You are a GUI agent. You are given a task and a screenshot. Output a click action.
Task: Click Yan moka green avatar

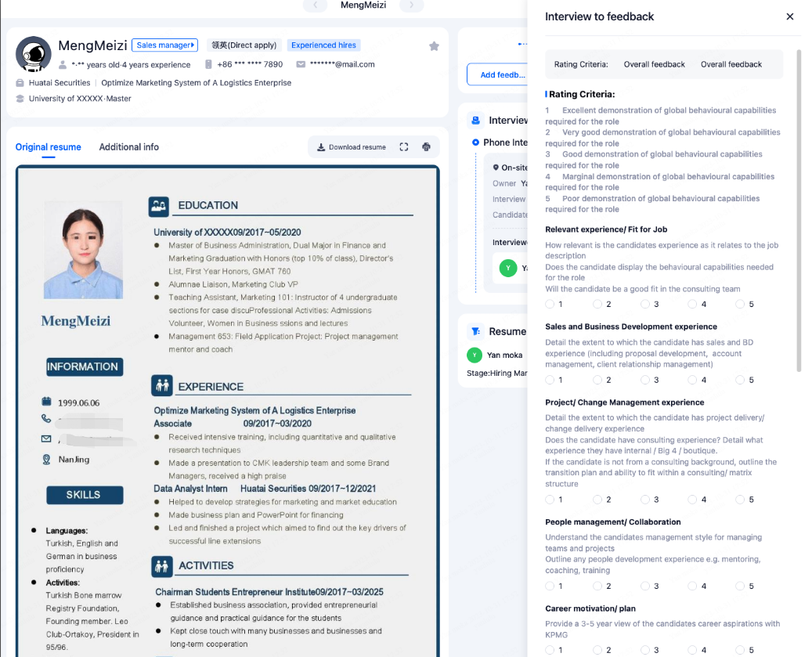(475, 356)
